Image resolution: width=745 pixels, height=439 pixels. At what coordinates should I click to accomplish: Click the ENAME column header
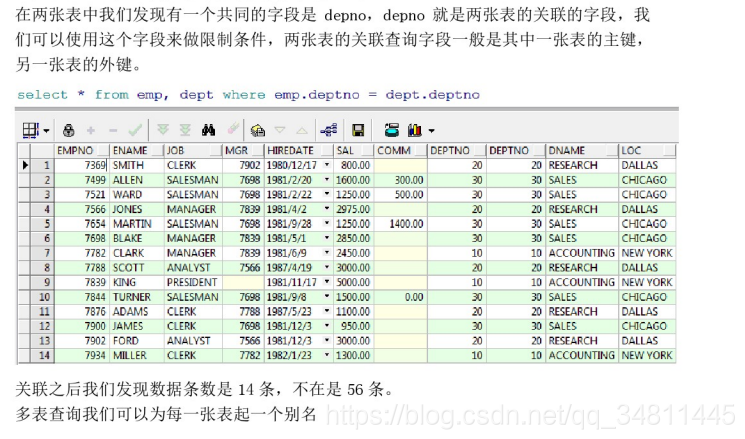[137, 151]
